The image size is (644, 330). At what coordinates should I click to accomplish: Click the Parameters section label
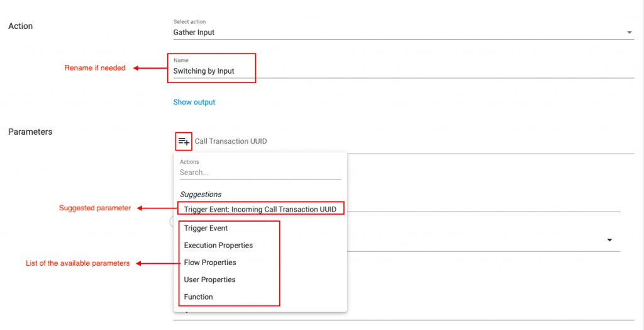click(30, 132)
